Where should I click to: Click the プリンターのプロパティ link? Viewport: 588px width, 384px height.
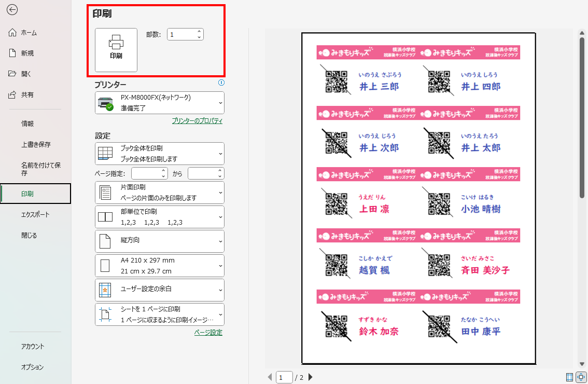coord(197,121)
